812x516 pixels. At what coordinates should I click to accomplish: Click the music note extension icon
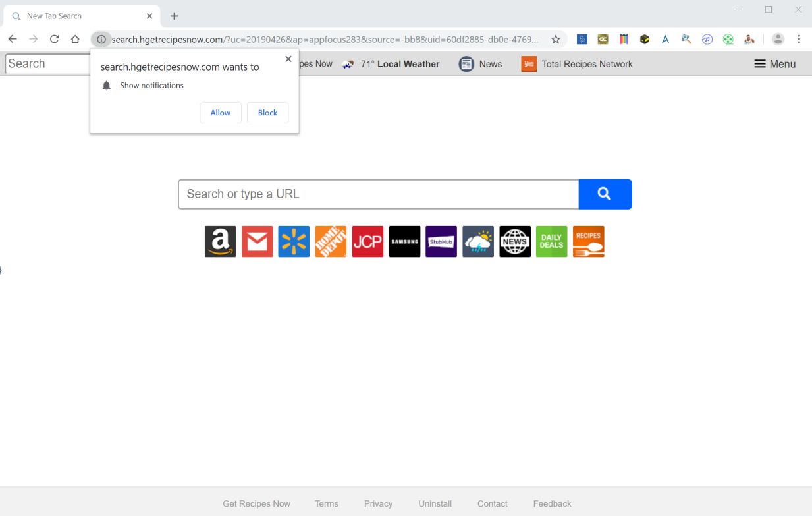[x=707, y=39]
